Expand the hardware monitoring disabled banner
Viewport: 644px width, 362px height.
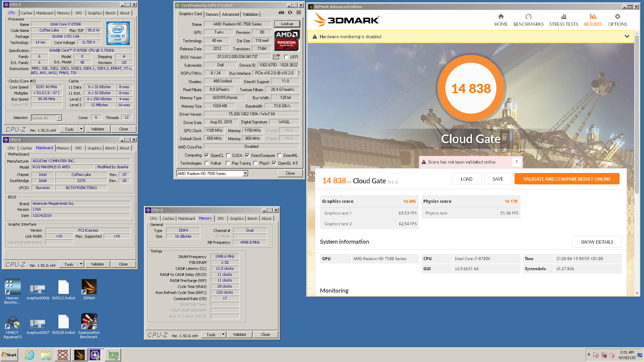(627, 37)
